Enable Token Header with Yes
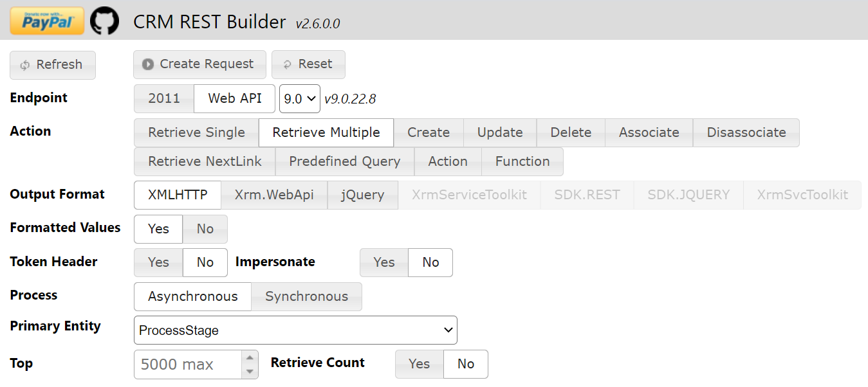The height and width of the screenshot is (387, 868). point(158,262)
